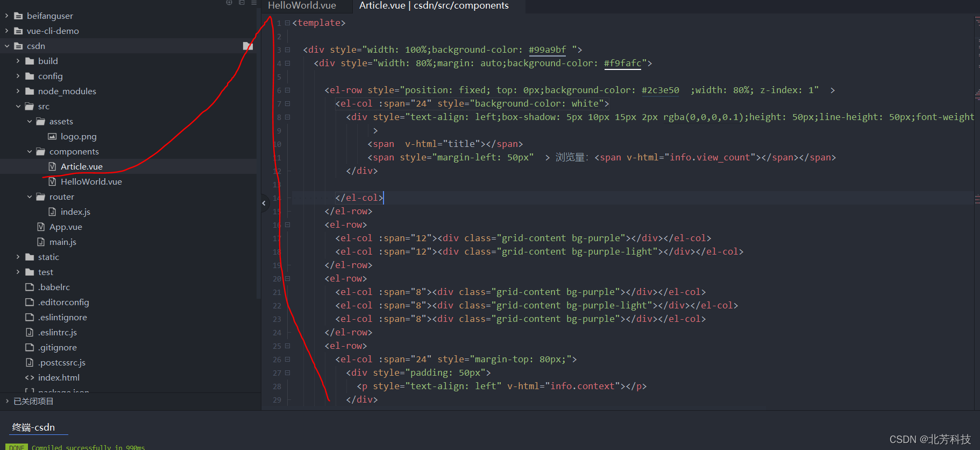Expand the config folder chevron
Image resolution: width=980 pixels, height=450 pixels.
click(18, 76)
